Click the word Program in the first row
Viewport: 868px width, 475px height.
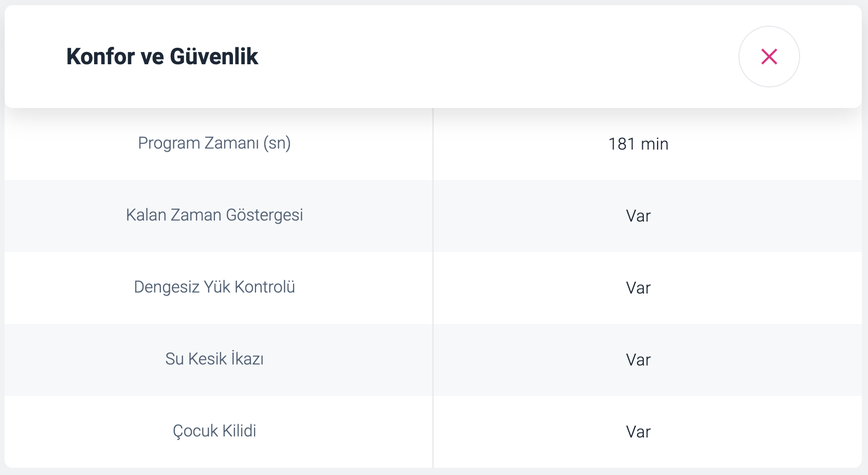point(169,143)
